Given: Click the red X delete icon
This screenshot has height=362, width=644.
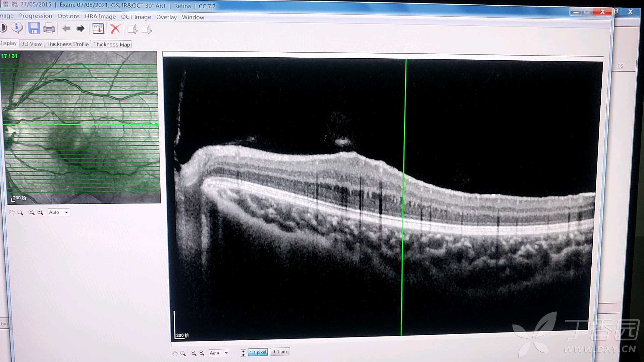Looking at the screenshot, I should click(x=115, y=29).
